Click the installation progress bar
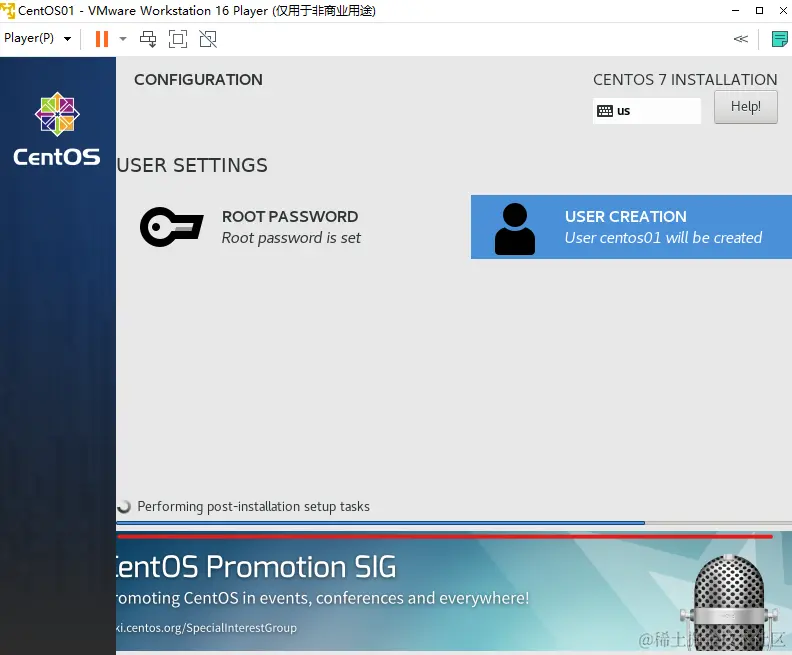The height and width of the screenshot is (655, 792). pos(454,523)
